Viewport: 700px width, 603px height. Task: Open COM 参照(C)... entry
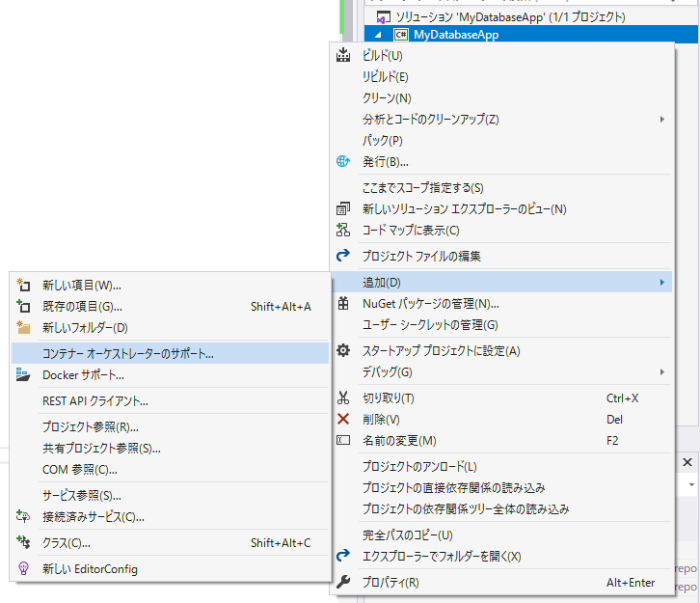(170, 470)
